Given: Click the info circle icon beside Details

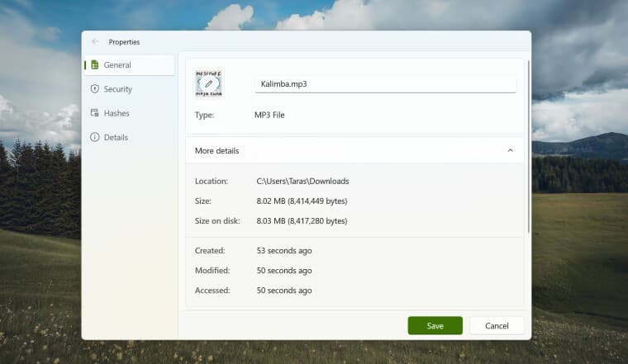Looking at the screenshot, I should [x=95, y=137].
